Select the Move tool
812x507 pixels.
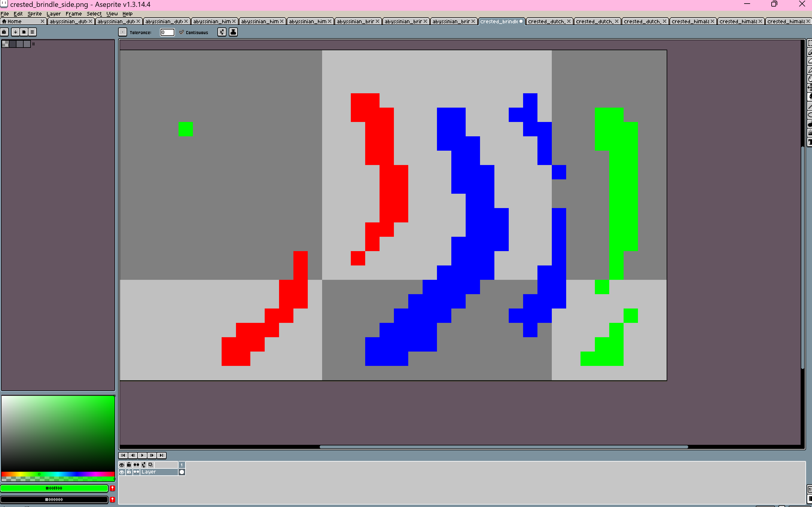[x=810, y=88]
